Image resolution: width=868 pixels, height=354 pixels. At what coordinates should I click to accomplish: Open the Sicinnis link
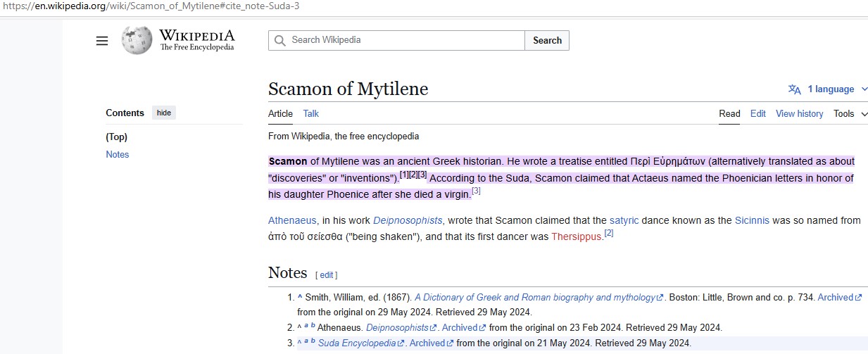tap(752, 220)
